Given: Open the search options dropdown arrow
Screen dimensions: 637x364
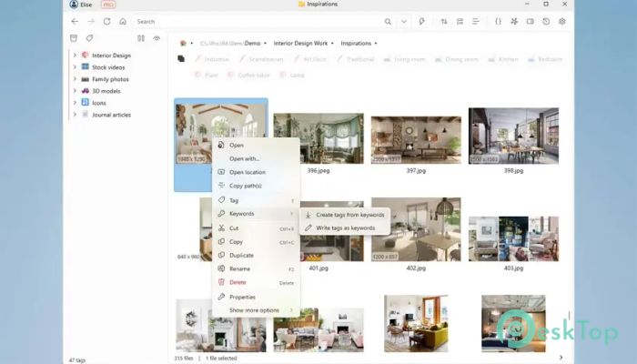Looking at the screenshot, I should (x=403, y=21).
